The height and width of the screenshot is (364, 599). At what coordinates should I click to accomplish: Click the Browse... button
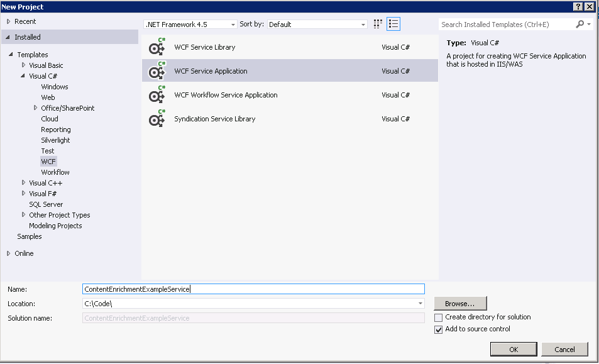pos(460,303)
